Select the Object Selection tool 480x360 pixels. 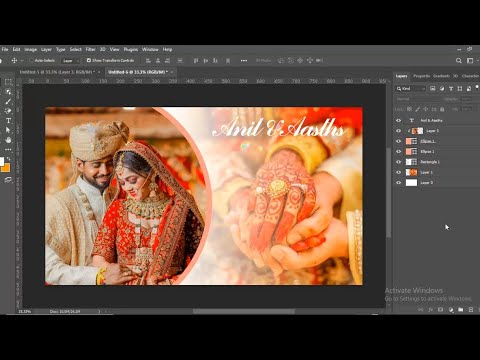8,92
